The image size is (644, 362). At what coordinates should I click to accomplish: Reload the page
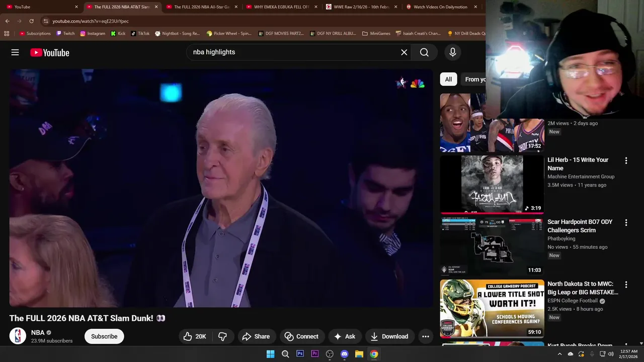[31, 21]
